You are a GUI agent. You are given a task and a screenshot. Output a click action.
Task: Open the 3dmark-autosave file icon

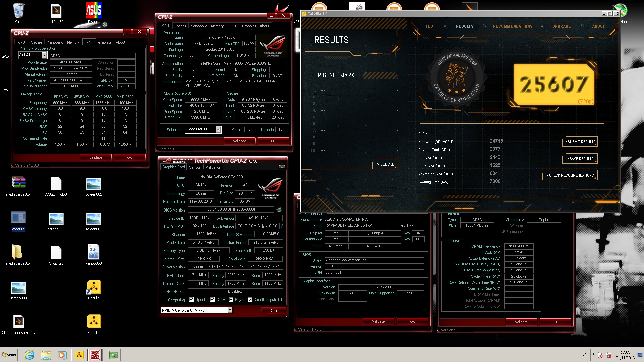click(18, 324)
